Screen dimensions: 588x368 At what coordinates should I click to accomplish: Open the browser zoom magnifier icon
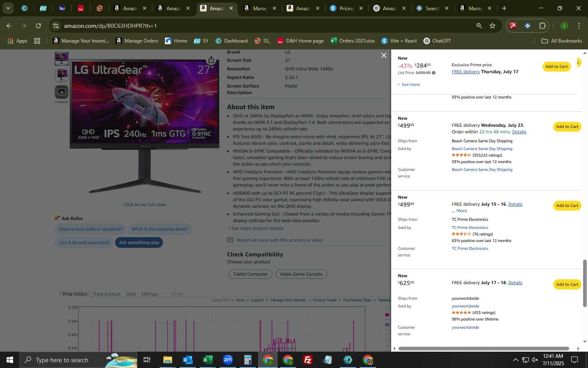pyautogui.click(x=479, y=26)
